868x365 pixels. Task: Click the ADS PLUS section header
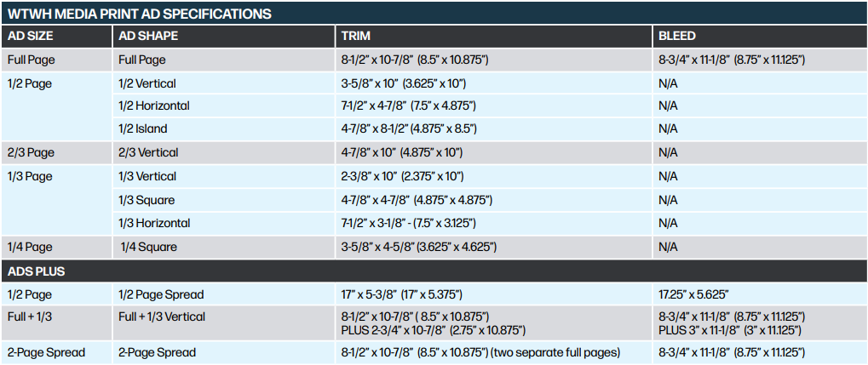point(37,271)
